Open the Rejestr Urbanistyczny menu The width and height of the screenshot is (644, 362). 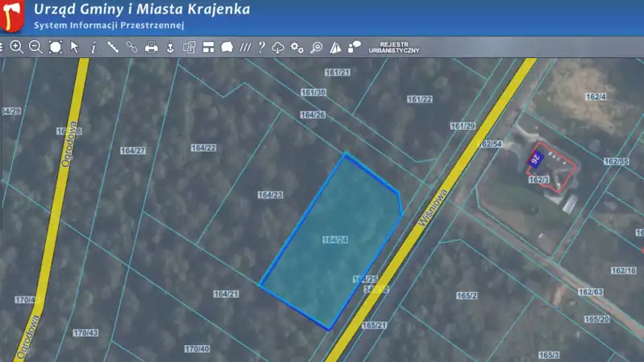point(394,48)
